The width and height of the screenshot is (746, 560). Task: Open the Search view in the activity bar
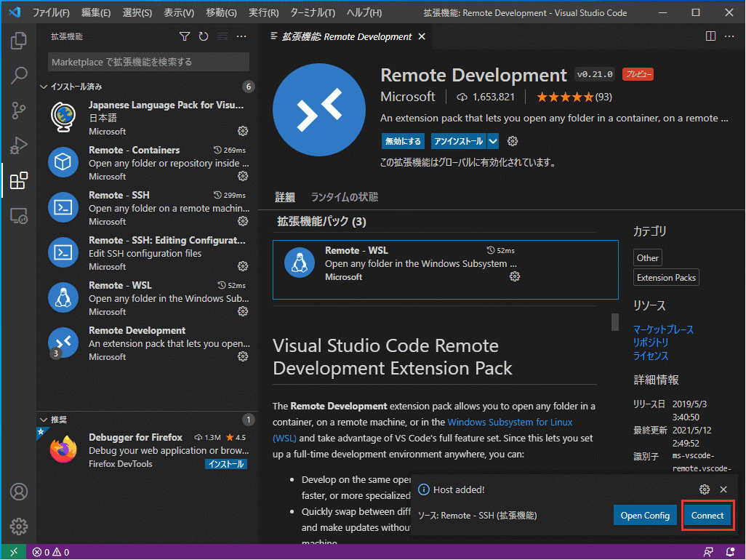click(x=19, y=75)
